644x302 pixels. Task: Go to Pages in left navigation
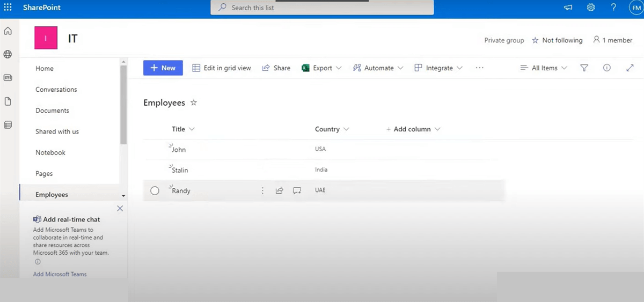pyautogui.click(x=44, y=174)
